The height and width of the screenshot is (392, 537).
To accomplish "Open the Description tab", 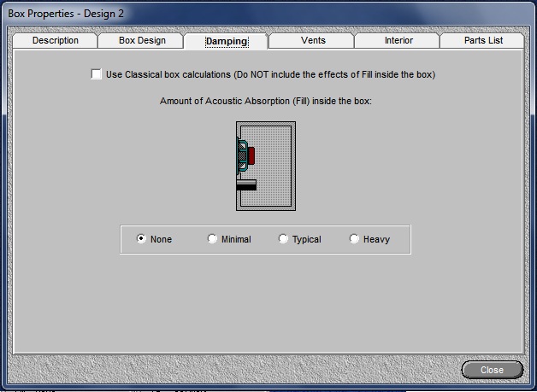I will pyautogui.click(x=56, y=41).
